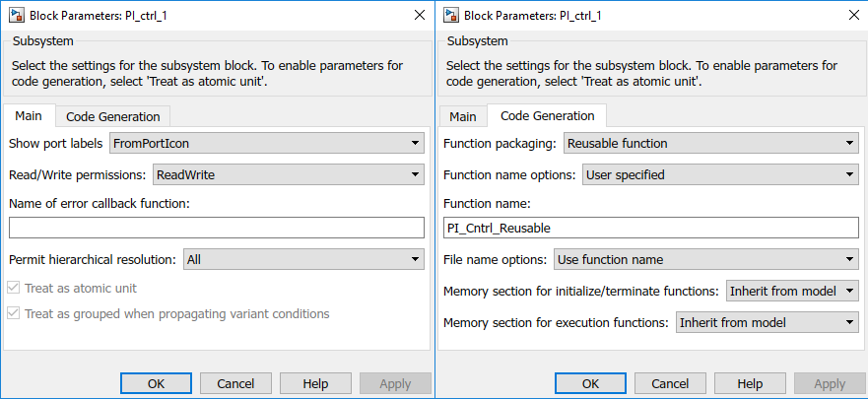Screen dimensions: 868x399
Task: Open the 'Show port labels' dropdown
Action: tap(266, 144)
